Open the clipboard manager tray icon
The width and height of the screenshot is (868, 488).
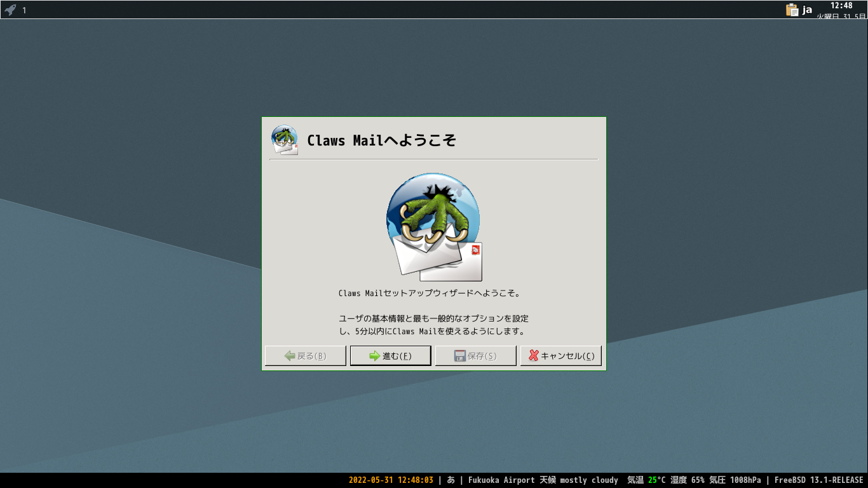point(792,10)
